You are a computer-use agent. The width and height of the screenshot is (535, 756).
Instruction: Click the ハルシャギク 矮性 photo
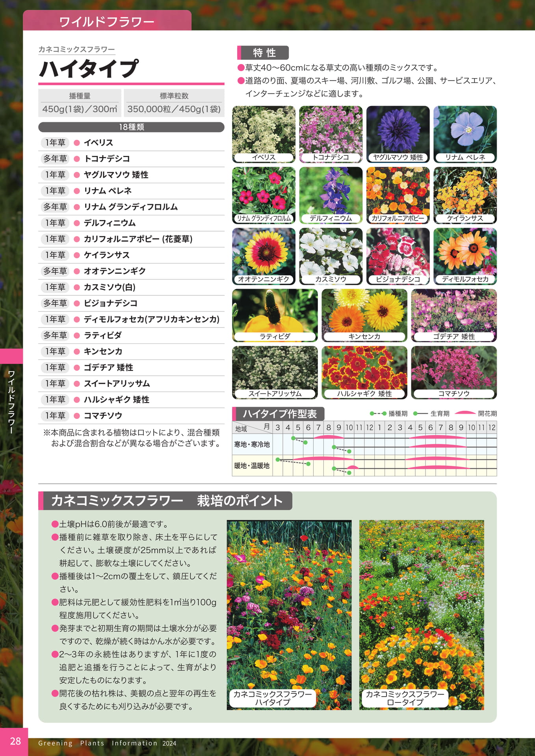point(364,372)
